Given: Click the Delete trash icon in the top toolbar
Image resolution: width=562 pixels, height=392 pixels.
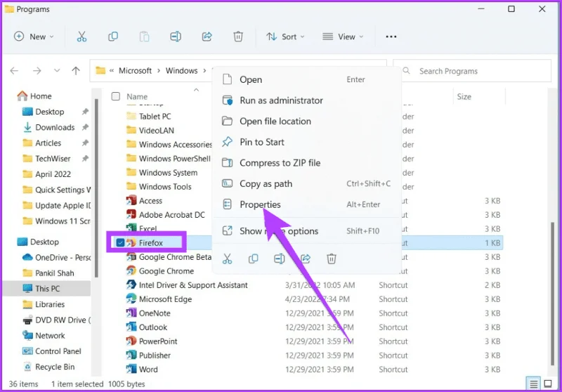Looking at the screenshot, I should 238,37.
